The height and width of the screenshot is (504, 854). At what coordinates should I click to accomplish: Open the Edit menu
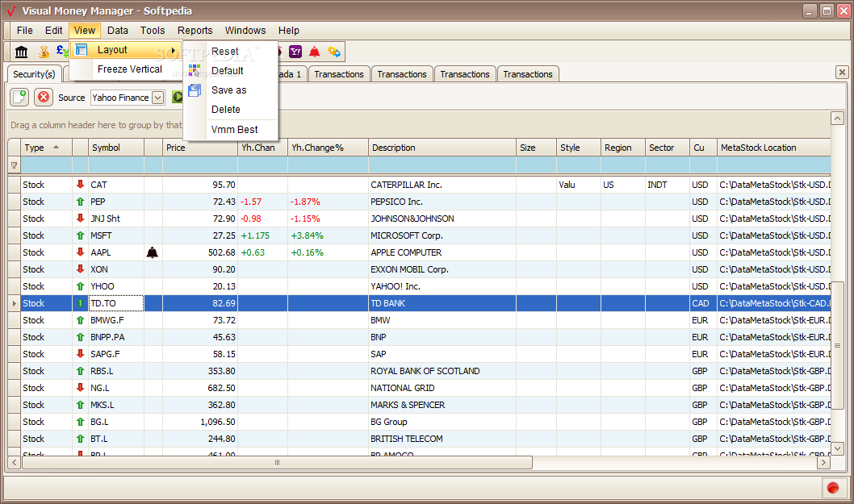(x=53, y=31)
